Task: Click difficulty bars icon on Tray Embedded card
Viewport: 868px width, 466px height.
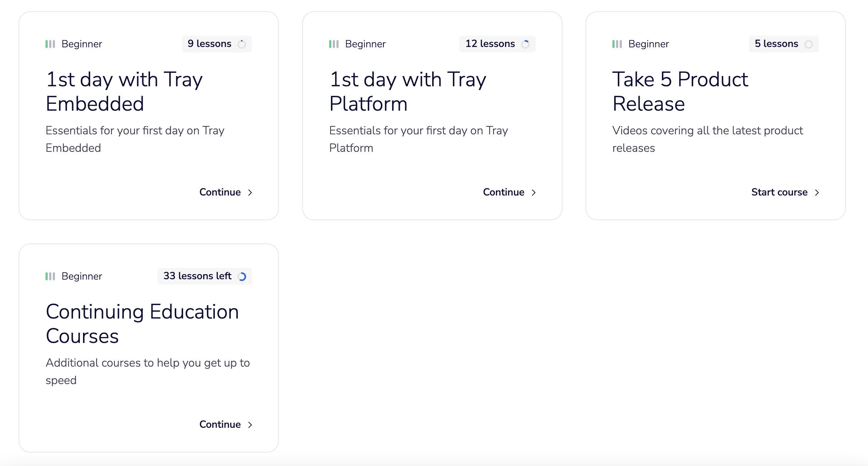Action: pyautogui.click(x=50, y=44)
